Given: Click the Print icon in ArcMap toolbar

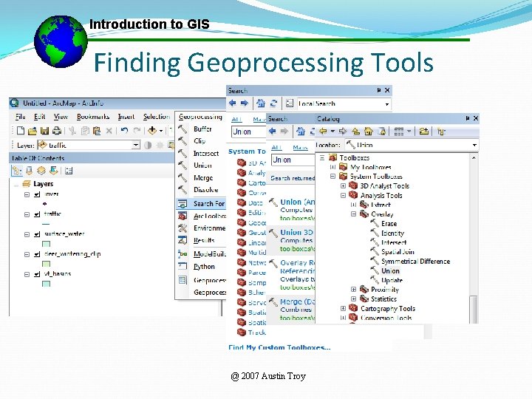Looking at the screenshot, I should tap(57, 131).
